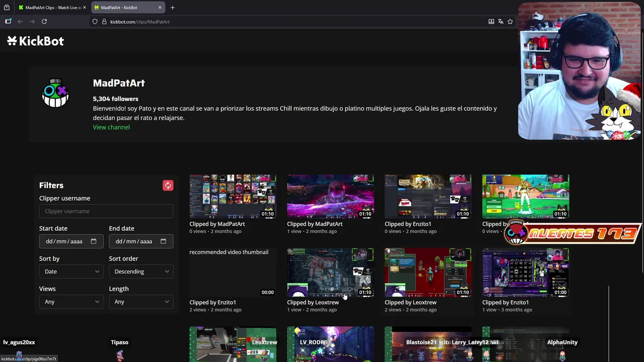Switch to MadPatArt Clips Watch Live tab
The image size is (644, 362).
52,8
